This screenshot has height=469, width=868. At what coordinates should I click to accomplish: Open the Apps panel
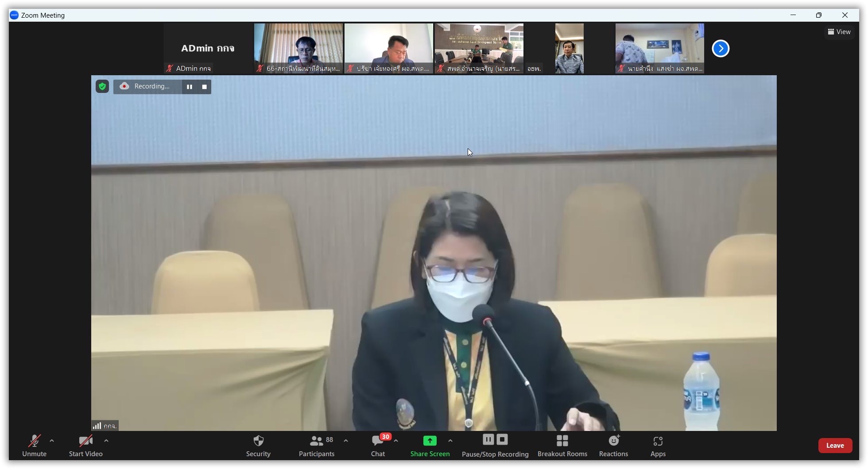click(658, 445)
